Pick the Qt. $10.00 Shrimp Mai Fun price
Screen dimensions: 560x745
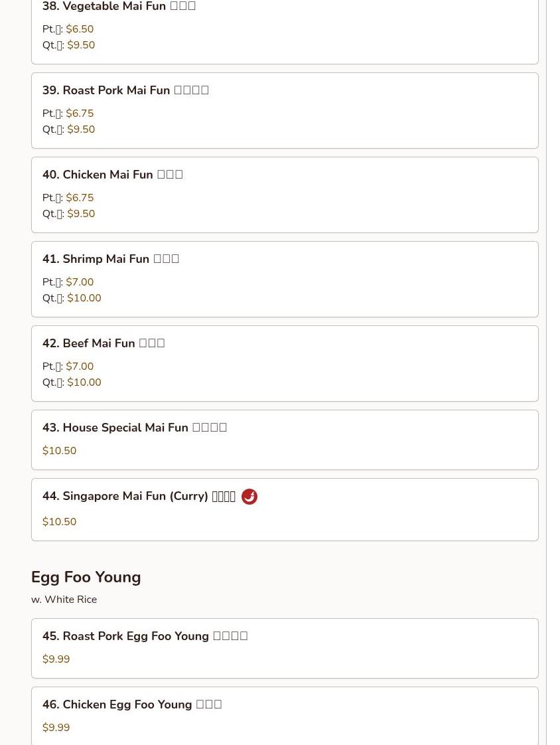[x=72, y=298]
